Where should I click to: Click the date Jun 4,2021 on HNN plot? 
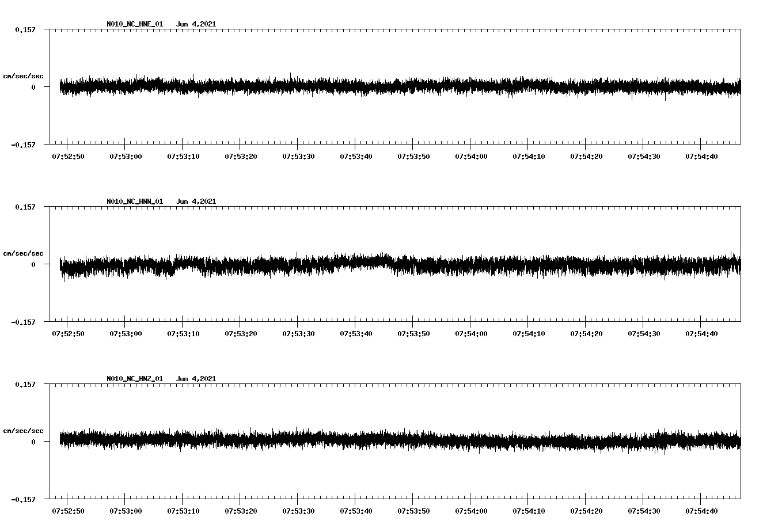pyautogui.click(x=196, y=202)
